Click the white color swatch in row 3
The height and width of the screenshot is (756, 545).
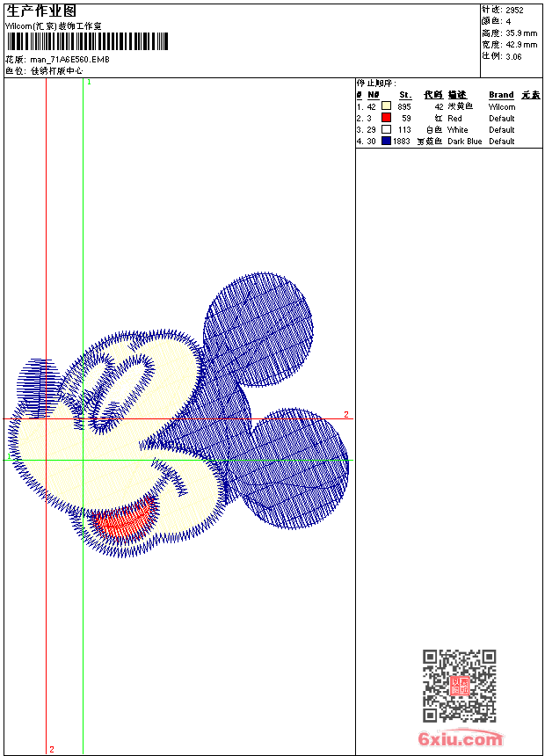386,129
